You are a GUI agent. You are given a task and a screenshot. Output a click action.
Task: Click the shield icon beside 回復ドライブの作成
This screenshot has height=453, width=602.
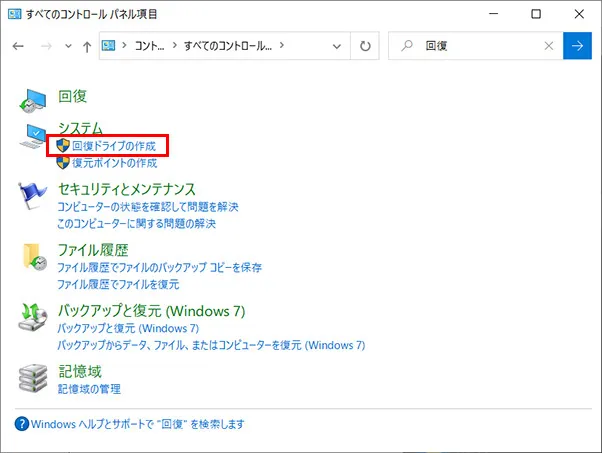tap(63, 145)
